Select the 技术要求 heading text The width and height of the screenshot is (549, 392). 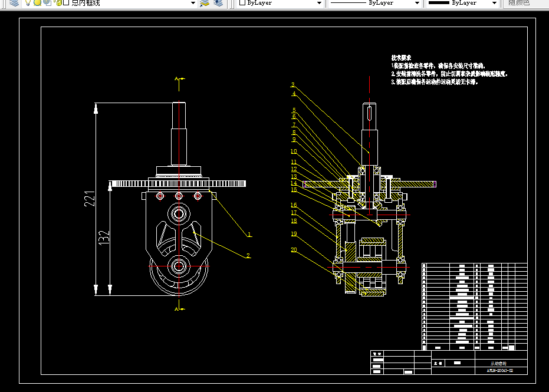(x=401, y=58)
